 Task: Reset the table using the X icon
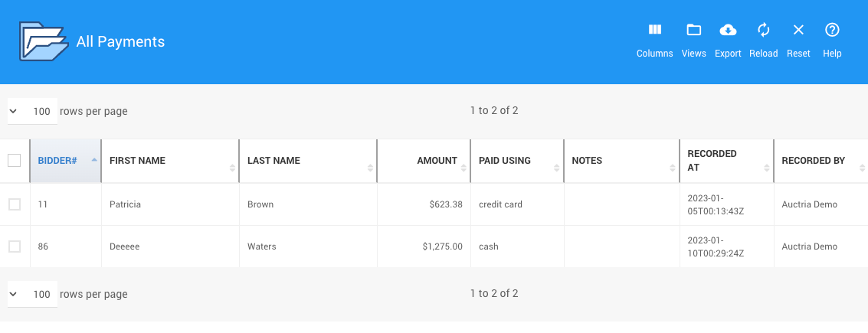point(798,31)
